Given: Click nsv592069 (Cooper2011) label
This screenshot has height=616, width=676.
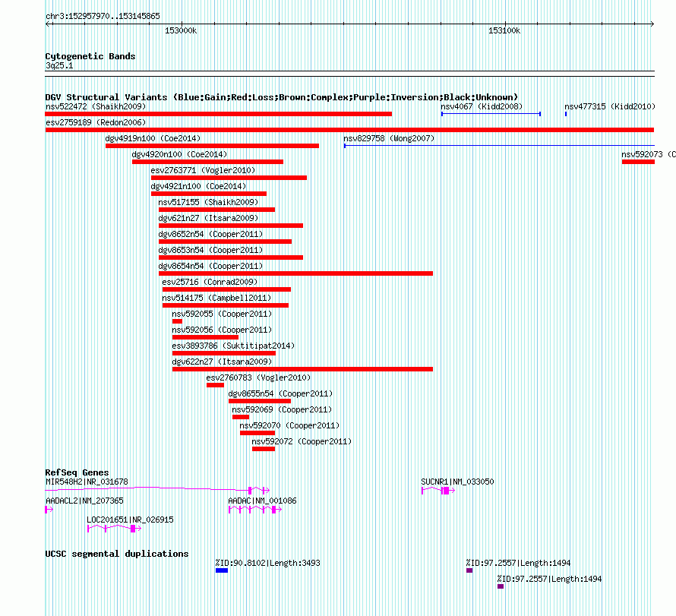Looking at the screenshot, I should 282,409.
